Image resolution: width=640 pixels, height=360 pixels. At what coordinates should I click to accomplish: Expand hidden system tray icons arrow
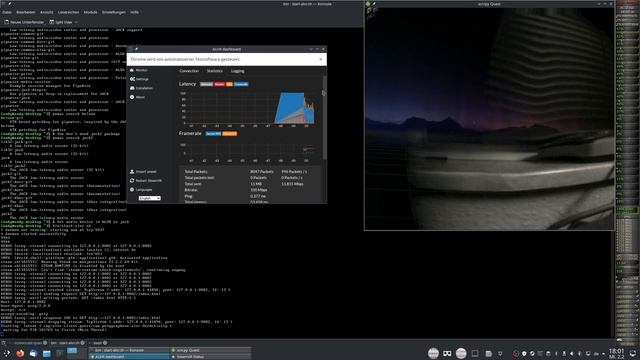[603, 353]
